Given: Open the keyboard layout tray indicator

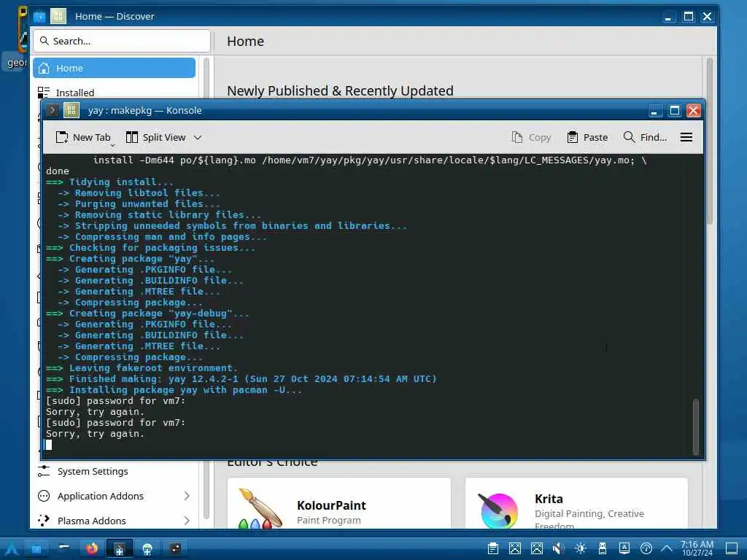Looking at the screenshot, I should pos(624,548).
